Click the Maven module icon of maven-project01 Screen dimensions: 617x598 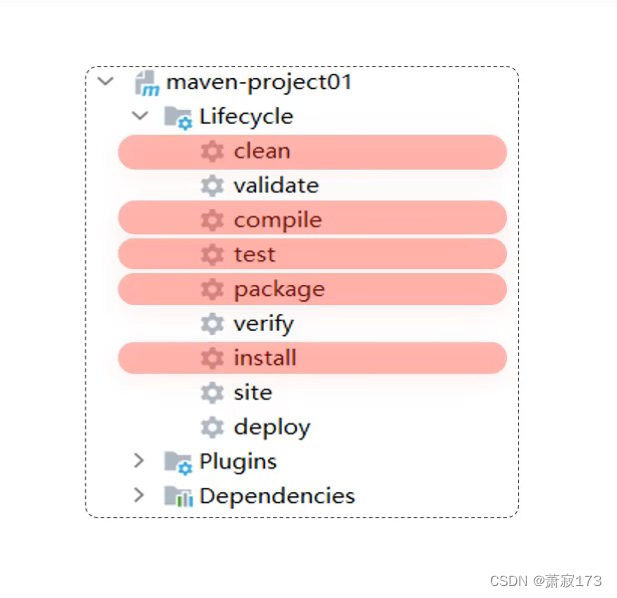(x=147, y=83)
